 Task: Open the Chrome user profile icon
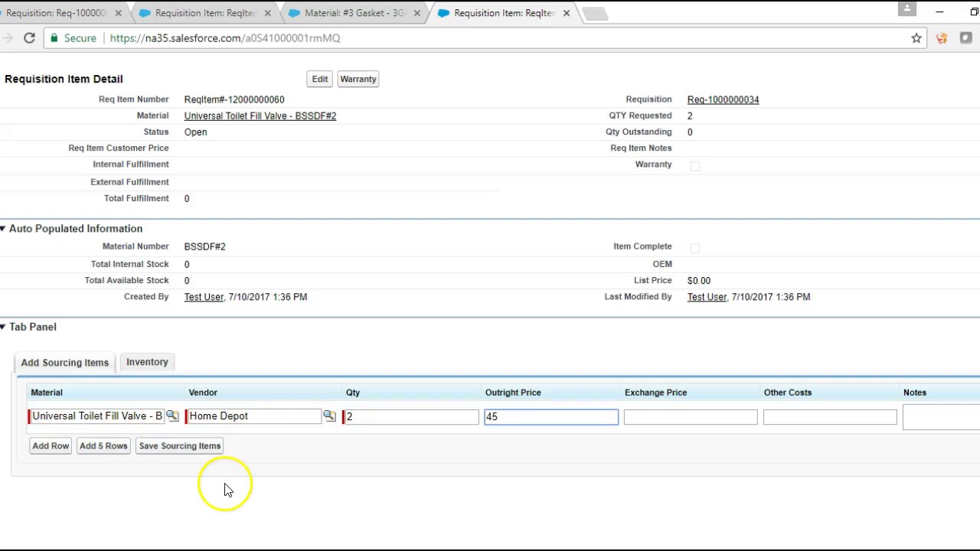tap(906, 8)
